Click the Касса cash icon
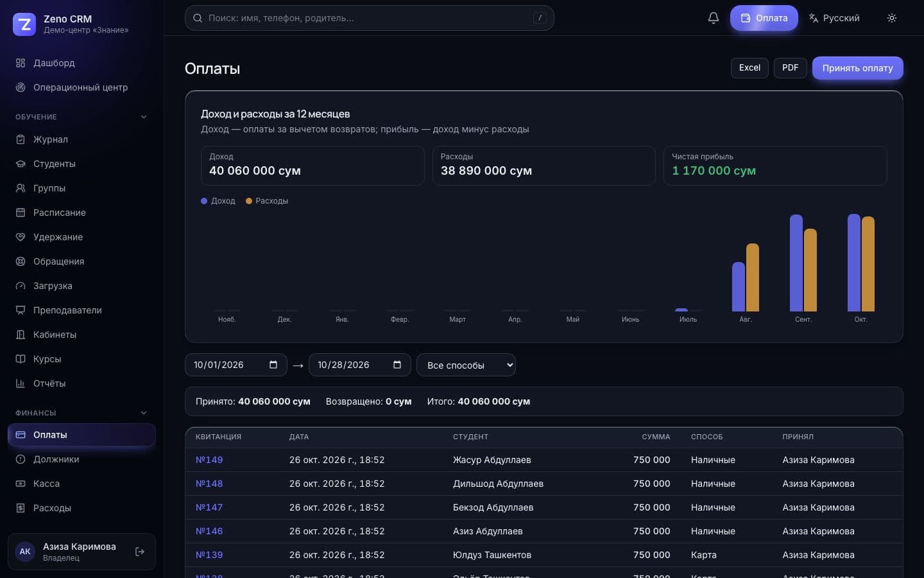Screen dimensions: 924x578 pyautogui.click(x=21, y=484)
